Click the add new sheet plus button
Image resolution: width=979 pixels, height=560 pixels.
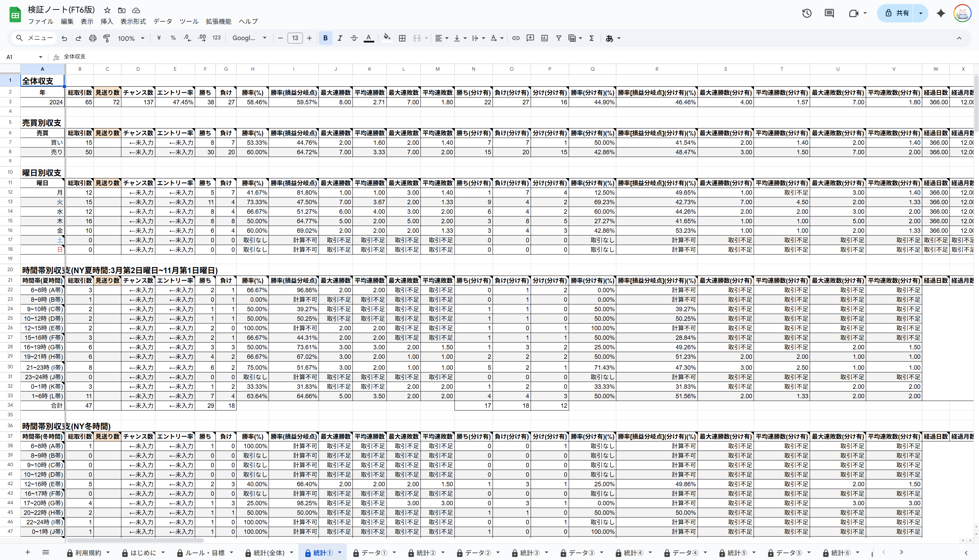(28, 552)
